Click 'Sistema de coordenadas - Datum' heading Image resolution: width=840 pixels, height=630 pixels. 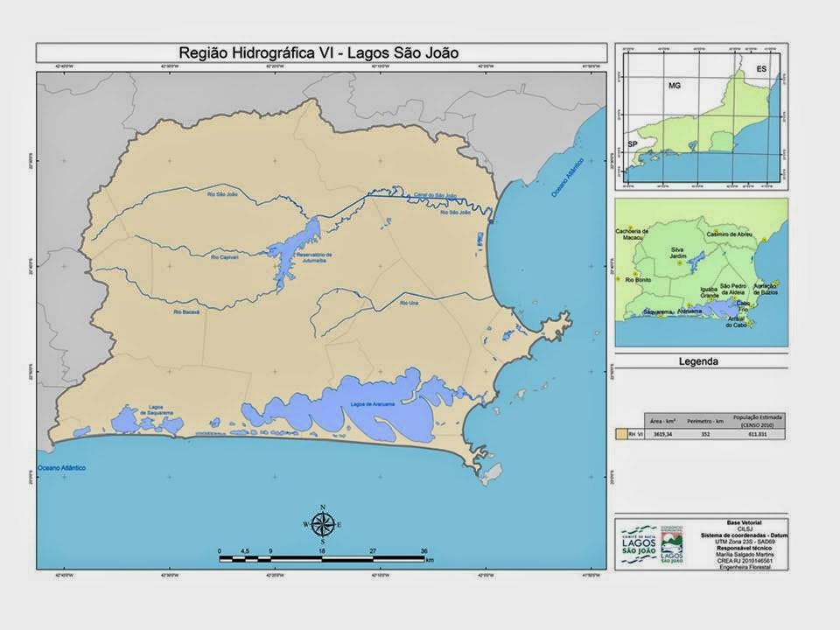(x=744, y=535)
